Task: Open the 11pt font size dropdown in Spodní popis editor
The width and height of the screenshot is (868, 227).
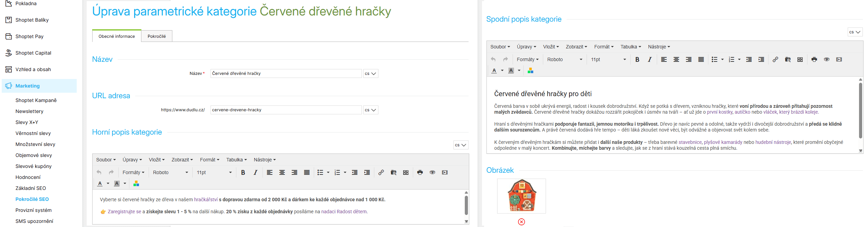Action: (608, 59)
